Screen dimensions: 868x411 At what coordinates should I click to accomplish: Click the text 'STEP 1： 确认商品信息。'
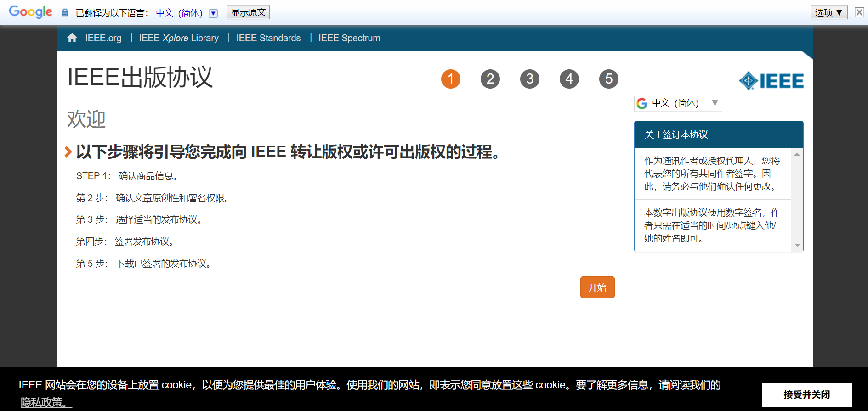pos(128,176)
